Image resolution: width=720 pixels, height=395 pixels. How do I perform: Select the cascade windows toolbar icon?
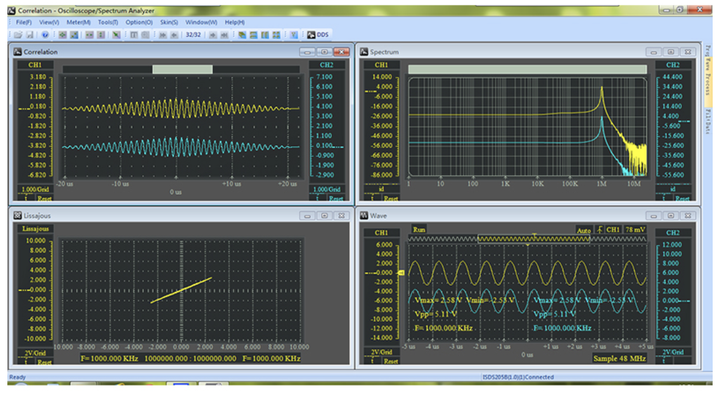pyautogui.click(x=242, y=34)
